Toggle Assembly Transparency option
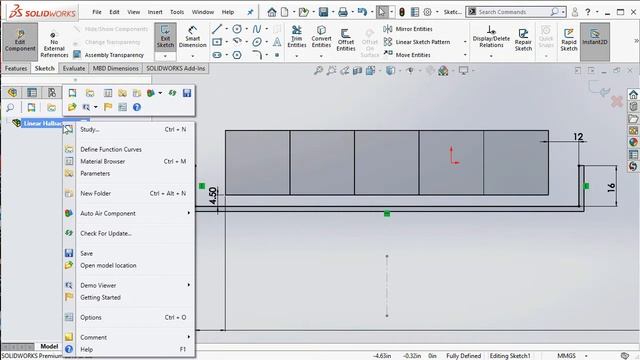The width and height of the screenshot is (640, 360). pyautogui.click(x=109, y=55)
